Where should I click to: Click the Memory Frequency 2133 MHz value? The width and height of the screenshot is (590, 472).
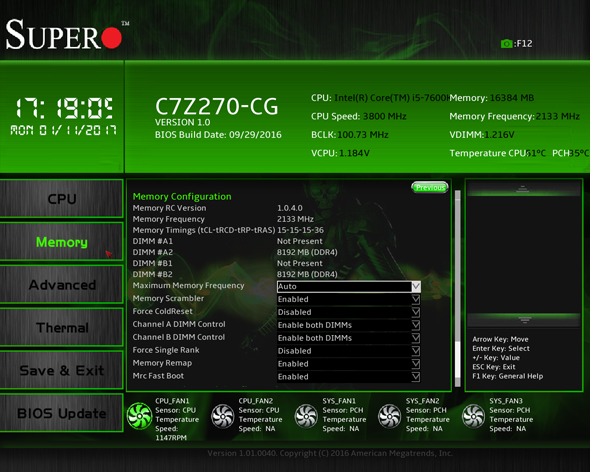pyautogui.click(x=295, y=219)
